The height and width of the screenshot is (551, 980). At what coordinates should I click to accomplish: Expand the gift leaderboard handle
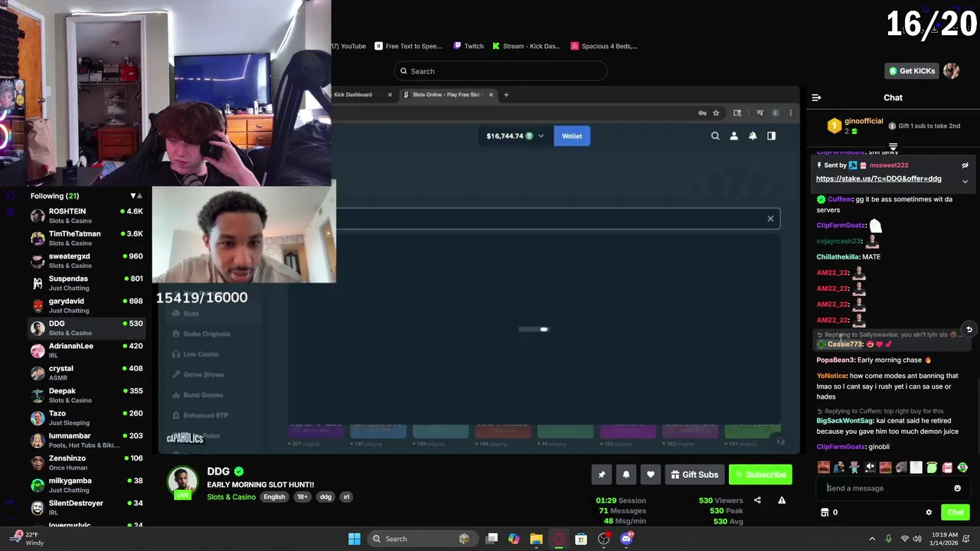coord(893,146)
